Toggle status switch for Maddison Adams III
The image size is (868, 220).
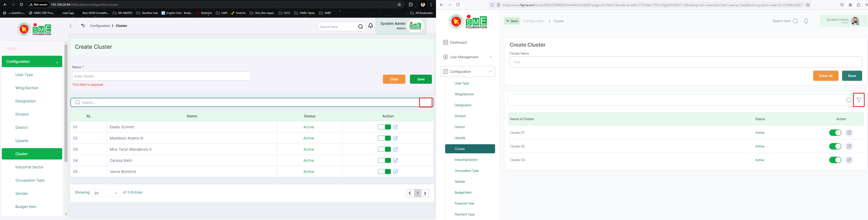click(384, 138)
